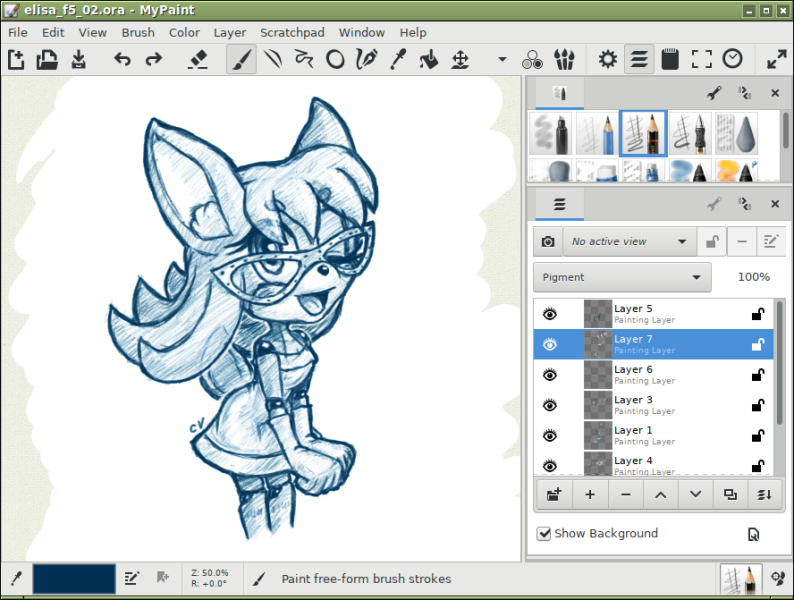Remove the current layer with minus button

[625, 494]
